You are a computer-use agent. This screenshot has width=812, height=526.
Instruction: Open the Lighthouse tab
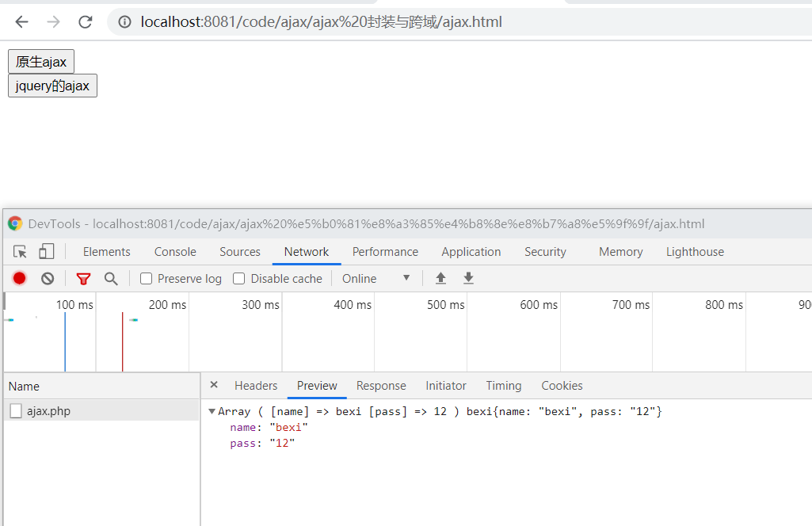[695, 252]
